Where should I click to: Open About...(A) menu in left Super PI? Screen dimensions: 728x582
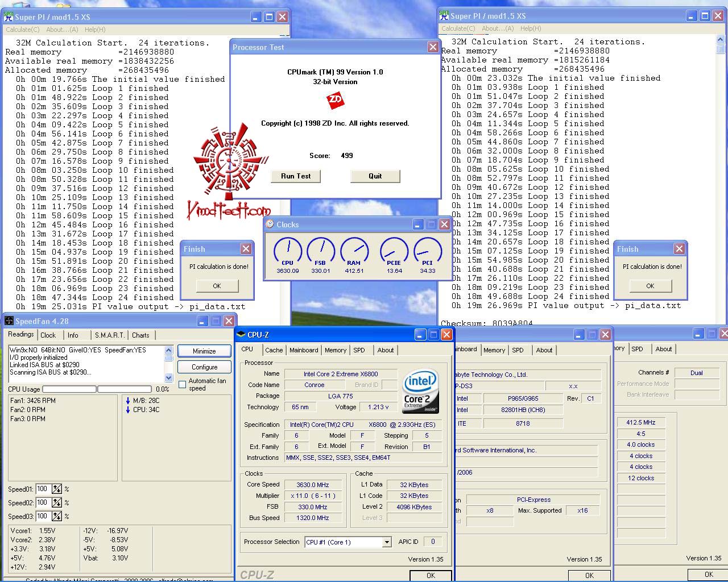tap(62, 30)
